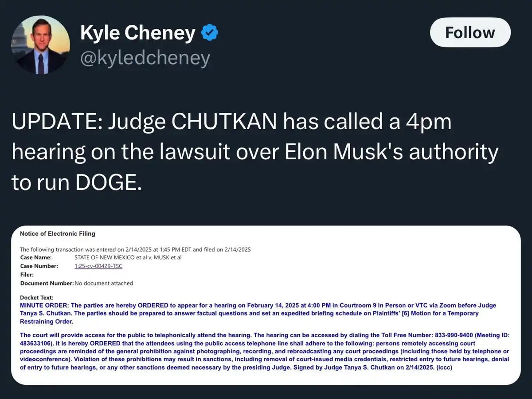Click the tweet text about Judge CHUTKAN
This screenshot has height=399, width=532.
click(255, 152)
